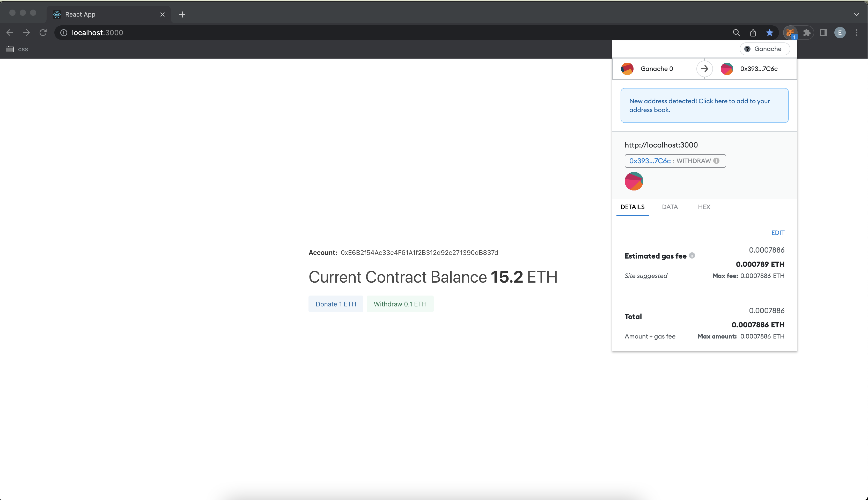Click the help icon beside the Ganache network label
The height and width of the screenshot is (500, 868).
[747, 49]
